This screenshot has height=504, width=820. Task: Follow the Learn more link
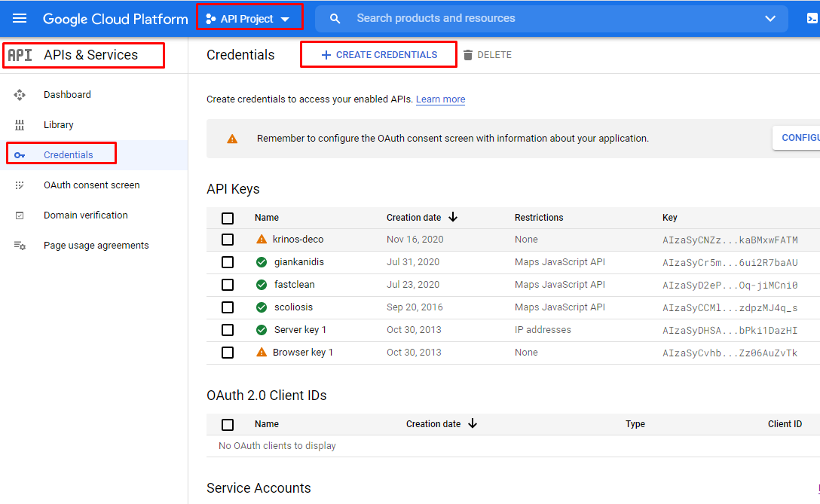pos(440,99)
